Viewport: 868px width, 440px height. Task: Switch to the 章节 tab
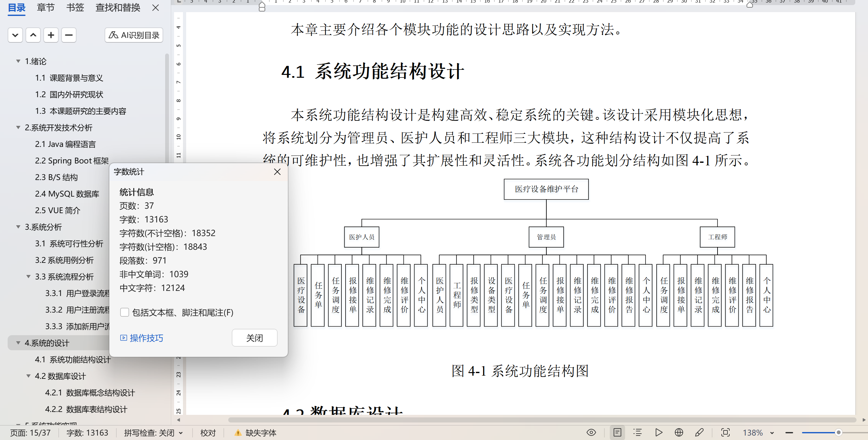coord(46,7)
